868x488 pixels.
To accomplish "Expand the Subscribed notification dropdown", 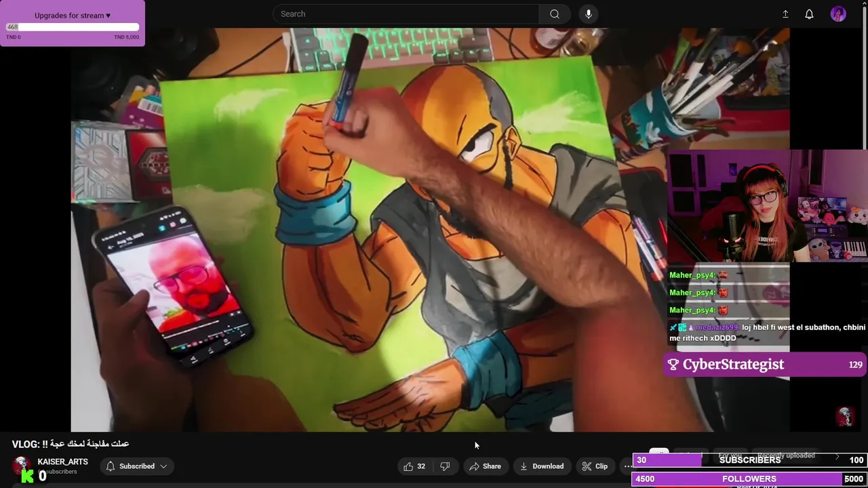I will [136, 466].
